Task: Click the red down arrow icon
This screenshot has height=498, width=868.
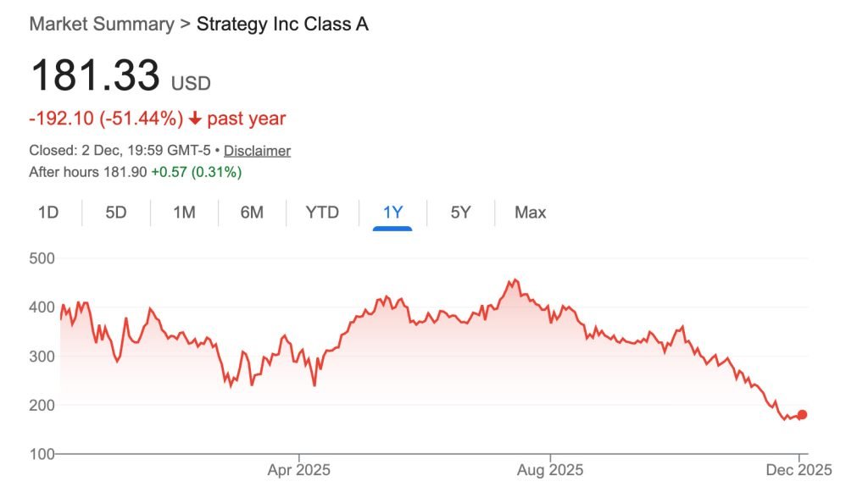Action: coord(195,119)
